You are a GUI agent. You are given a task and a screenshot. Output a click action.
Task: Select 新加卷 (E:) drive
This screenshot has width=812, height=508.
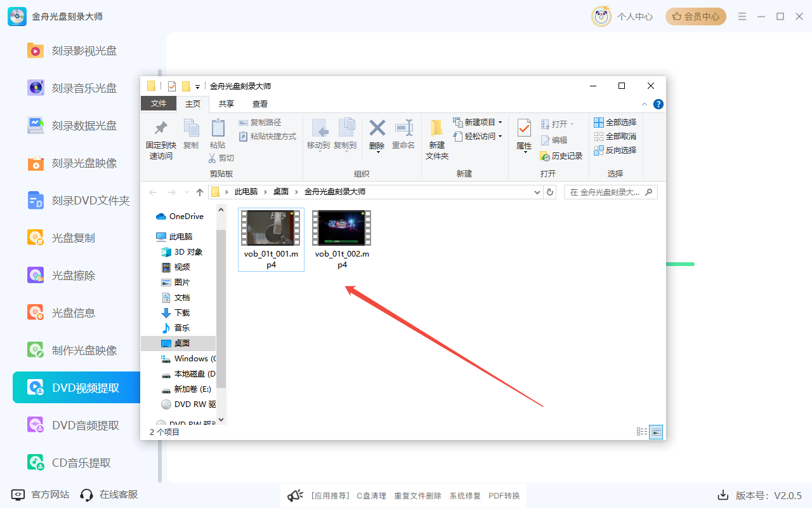pyautogui.click(x=187, y=389)
